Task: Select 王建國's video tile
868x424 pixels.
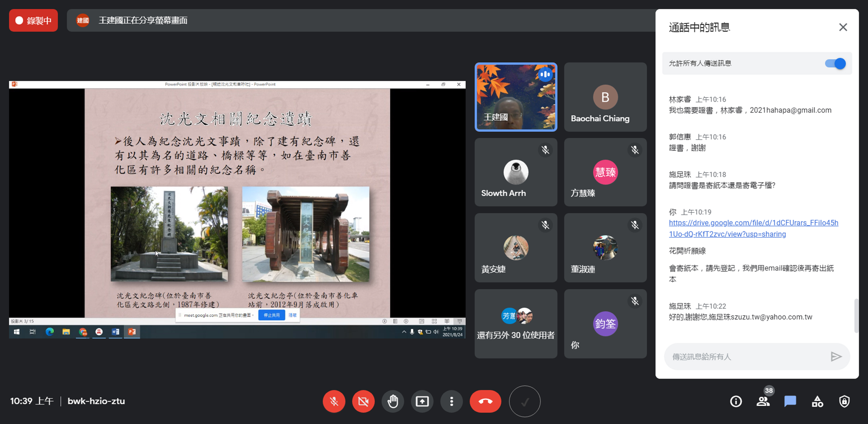Action: pos(516,97)
